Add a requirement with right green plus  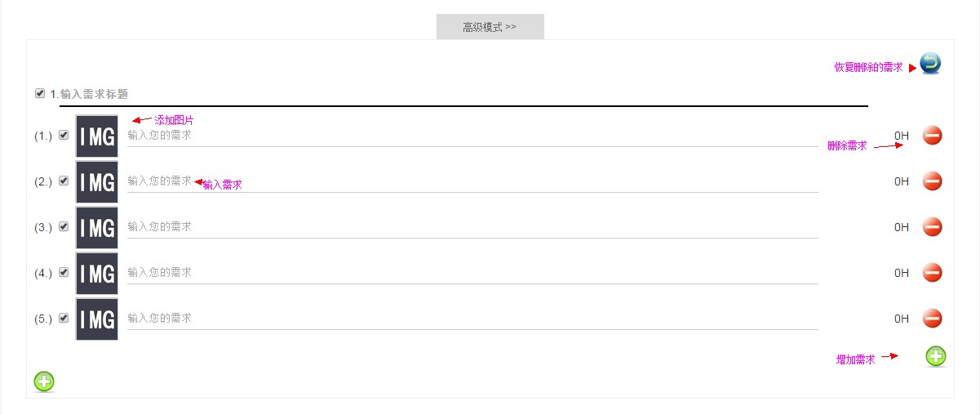click(936, 356)
